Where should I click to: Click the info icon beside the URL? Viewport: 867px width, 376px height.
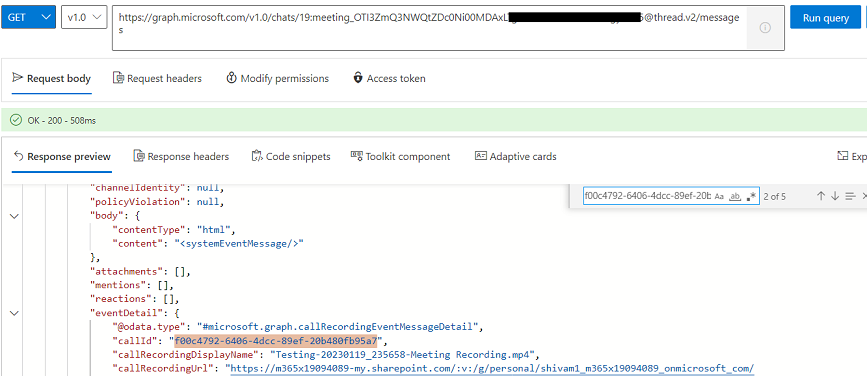point(765,28)
